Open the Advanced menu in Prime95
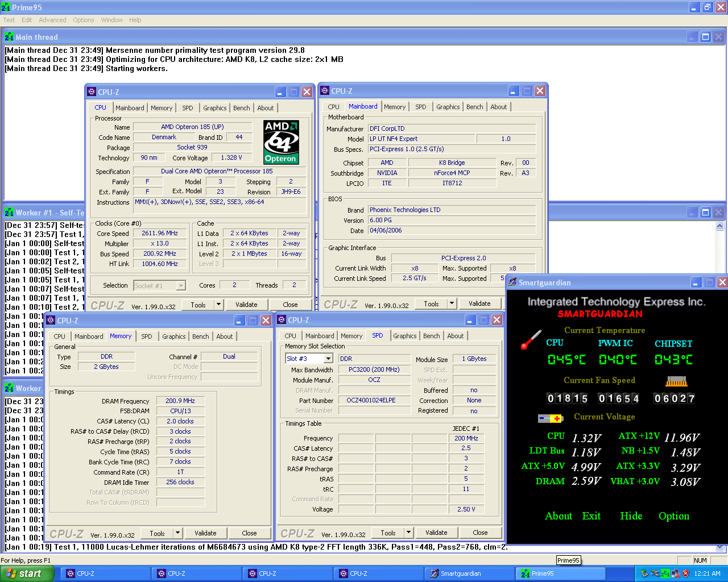728x582 pixels. 52,20
